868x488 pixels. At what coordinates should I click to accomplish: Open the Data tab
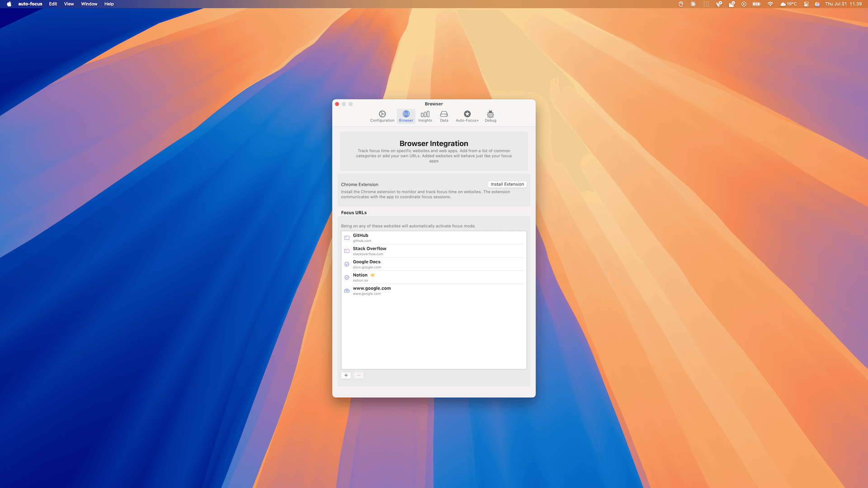pos(444,116)
